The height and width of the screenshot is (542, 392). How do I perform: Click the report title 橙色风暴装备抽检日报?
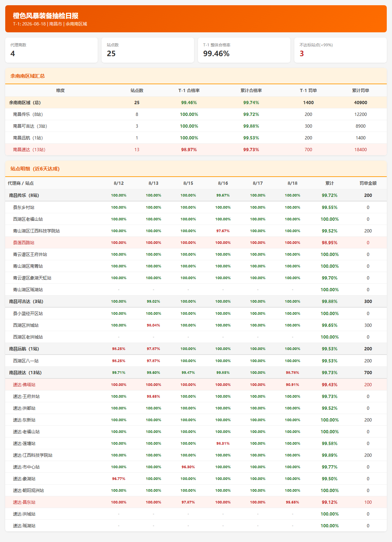point(45,16)
